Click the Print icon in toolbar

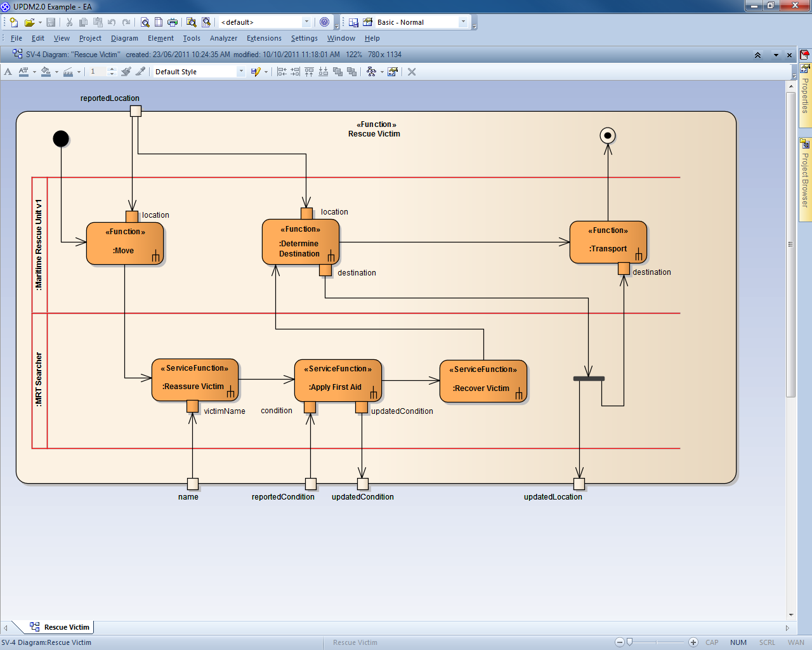coord(173,22)
